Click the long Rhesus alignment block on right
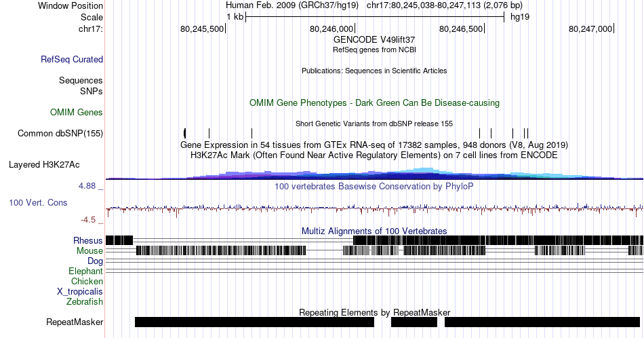Viewport: 644px width, 338px height. pyautogui.click(x=498, y=240)
